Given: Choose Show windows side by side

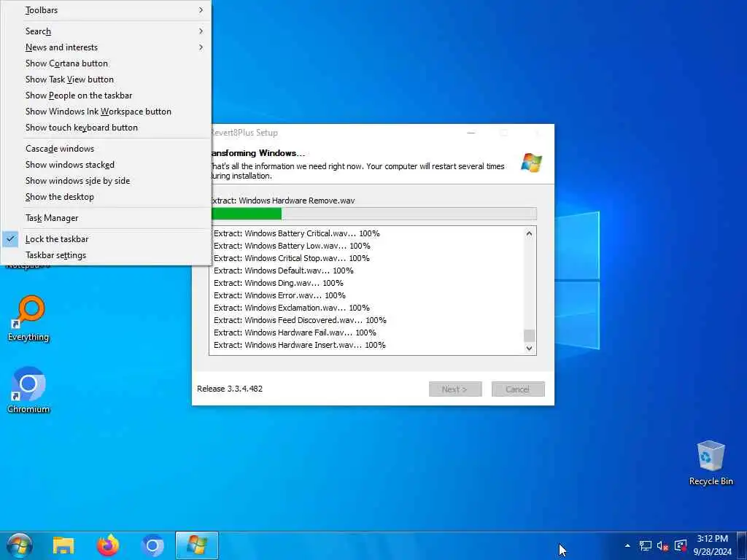Looking at the screenshot, I should [107, 181].
